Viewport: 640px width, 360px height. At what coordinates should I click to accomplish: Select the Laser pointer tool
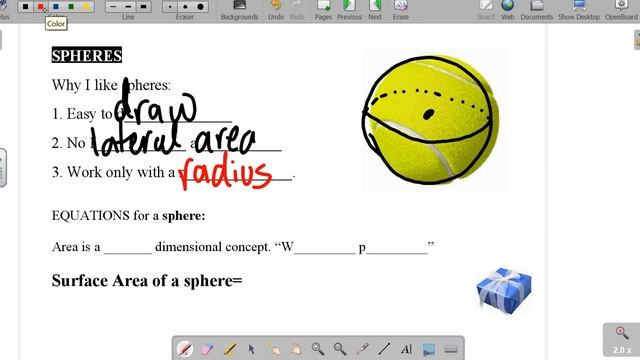coord(362,349)
